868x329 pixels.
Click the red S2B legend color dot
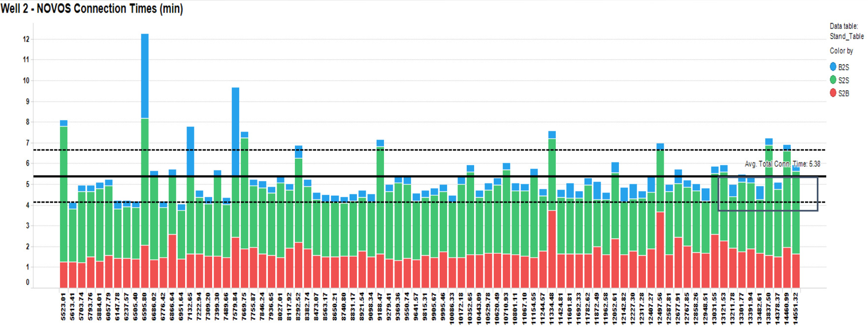click(833, 93)
